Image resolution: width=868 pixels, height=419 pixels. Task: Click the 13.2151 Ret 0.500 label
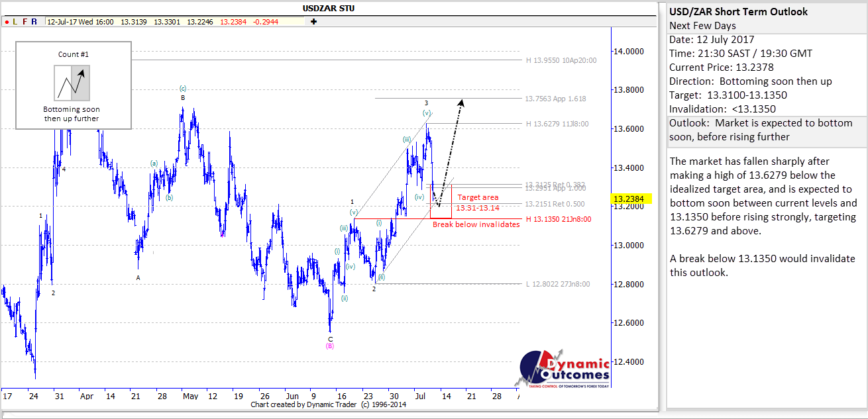(555, 204)
